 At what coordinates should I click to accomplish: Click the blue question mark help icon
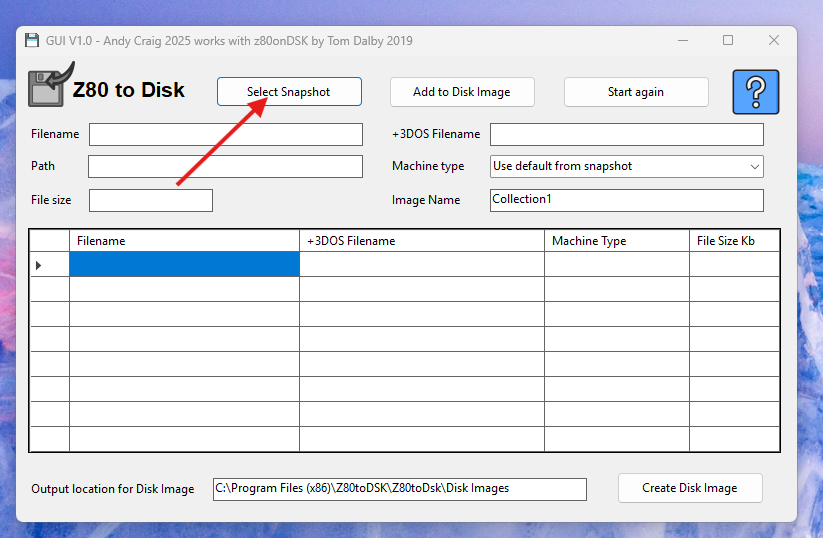(755, 93)
